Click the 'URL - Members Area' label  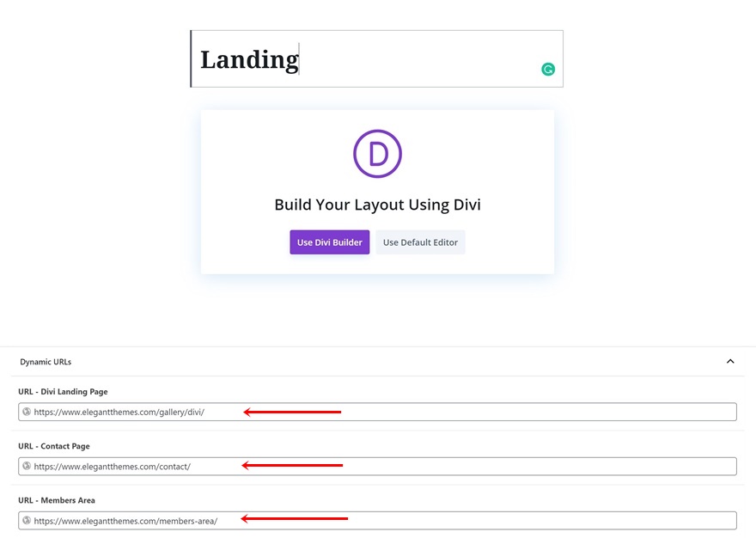pyautogui.click(x=57, y=500)
